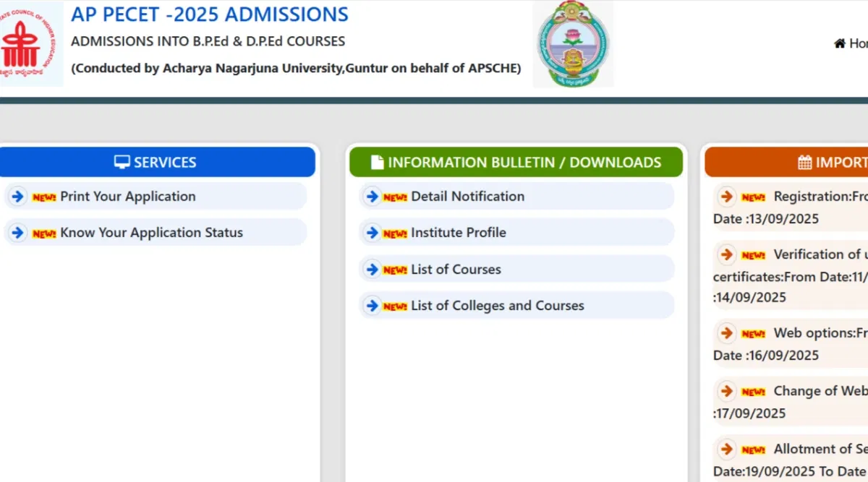Click the NEW badge next to Institute Profile
The height and width of the screenshot is (482, 868).
coord(395,233)
